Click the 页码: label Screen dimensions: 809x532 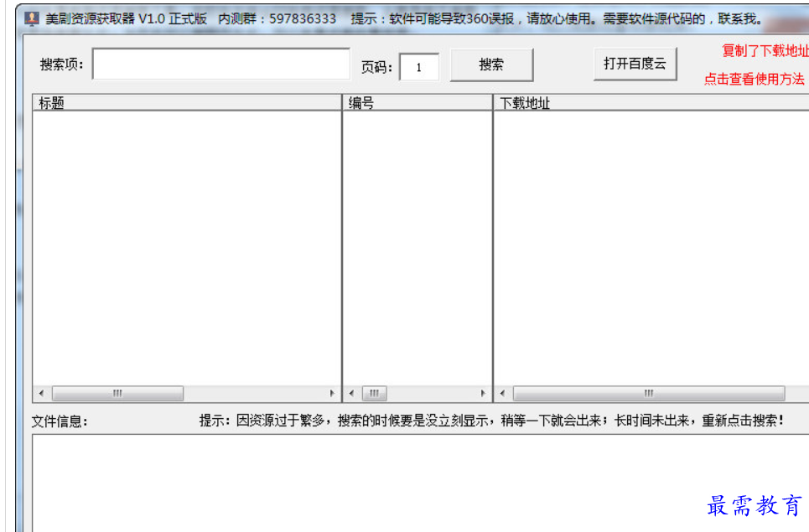(376, 68)
